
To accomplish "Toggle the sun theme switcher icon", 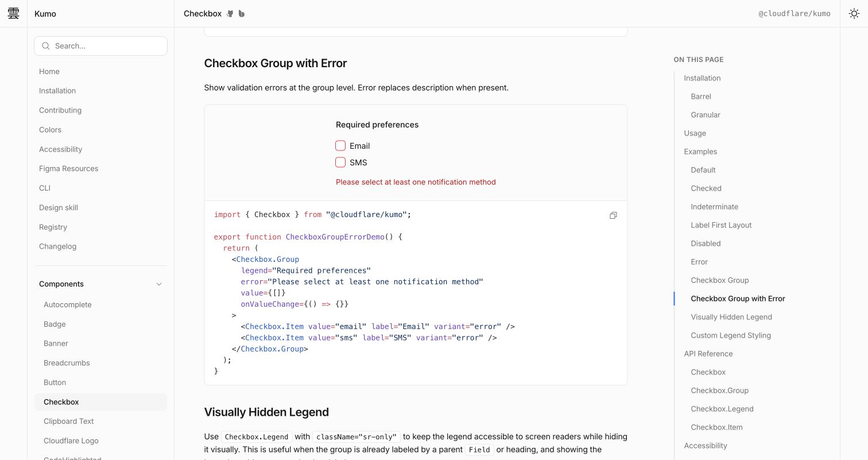I will tap(854, 13).
